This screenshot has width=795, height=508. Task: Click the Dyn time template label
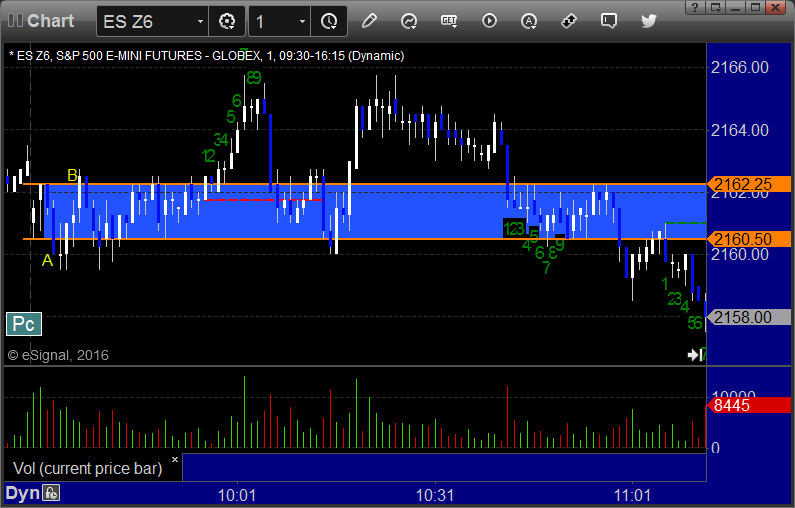22,493
